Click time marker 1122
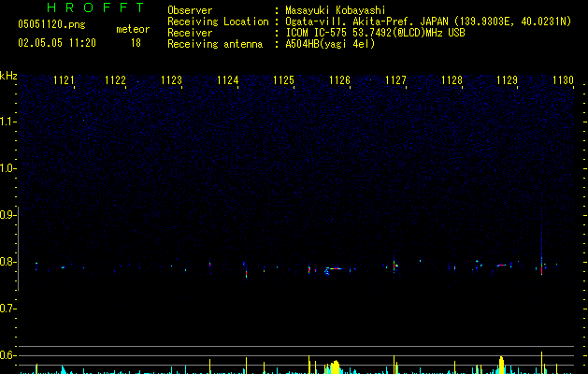This screenshot has width=588, height=374. [116, 80]
